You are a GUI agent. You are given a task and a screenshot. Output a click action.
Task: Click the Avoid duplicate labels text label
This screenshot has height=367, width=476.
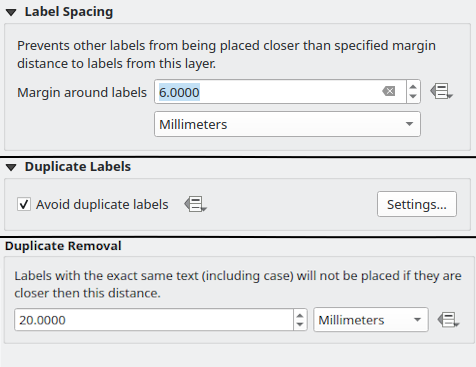pos(102,204)
